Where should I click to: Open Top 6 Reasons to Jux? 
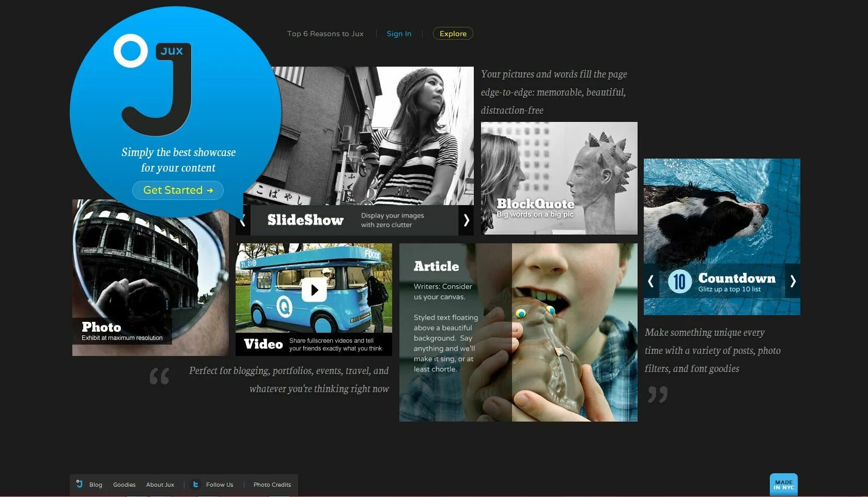pyautogui.click(x=326, y=34)
